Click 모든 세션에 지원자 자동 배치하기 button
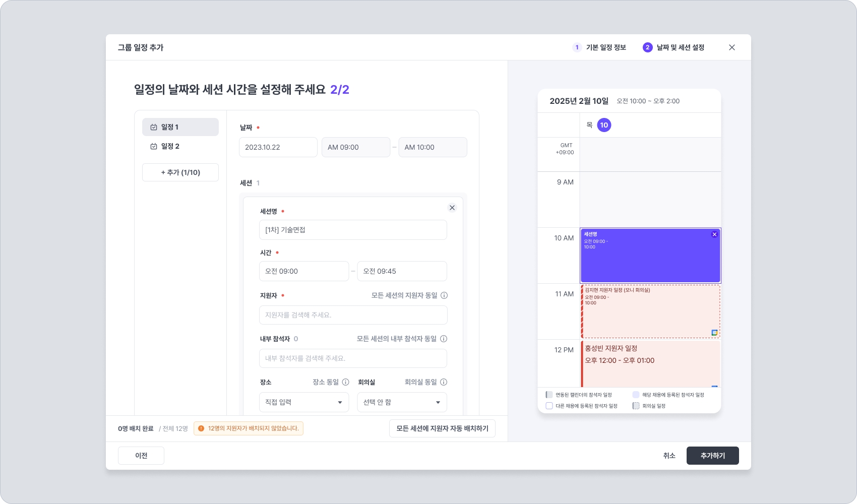The image size is (857, 504). (442, 428)
